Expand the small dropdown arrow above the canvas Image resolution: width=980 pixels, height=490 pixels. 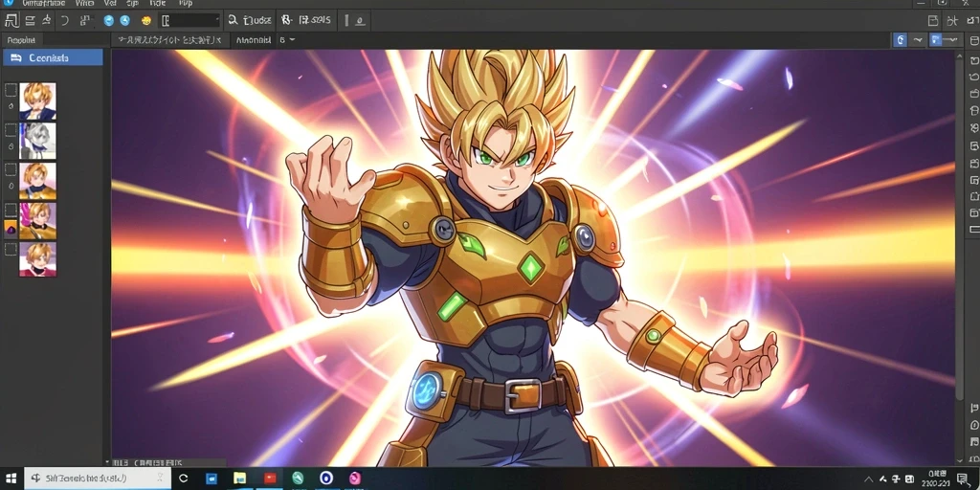click(x=292, y=40)
